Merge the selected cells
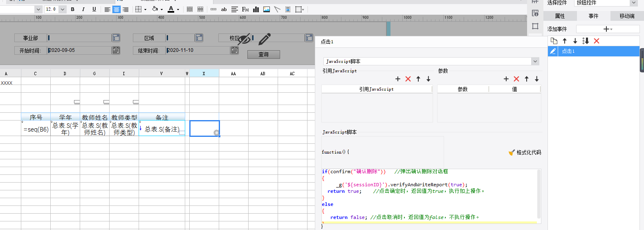The height and width of the screenshot is (230, 644). coord(190,9)
